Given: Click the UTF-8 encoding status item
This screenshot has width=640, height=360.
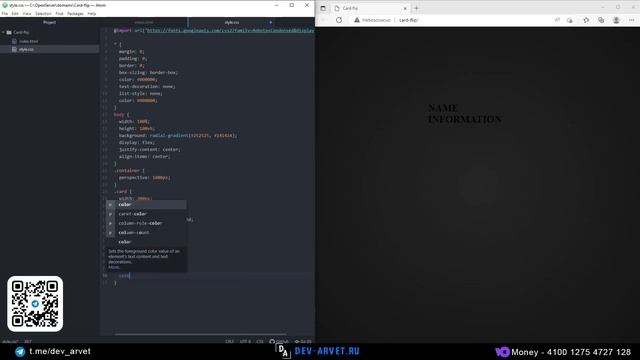Looking at the screenshot, I should pyautogui.click(x=245, y=342).
